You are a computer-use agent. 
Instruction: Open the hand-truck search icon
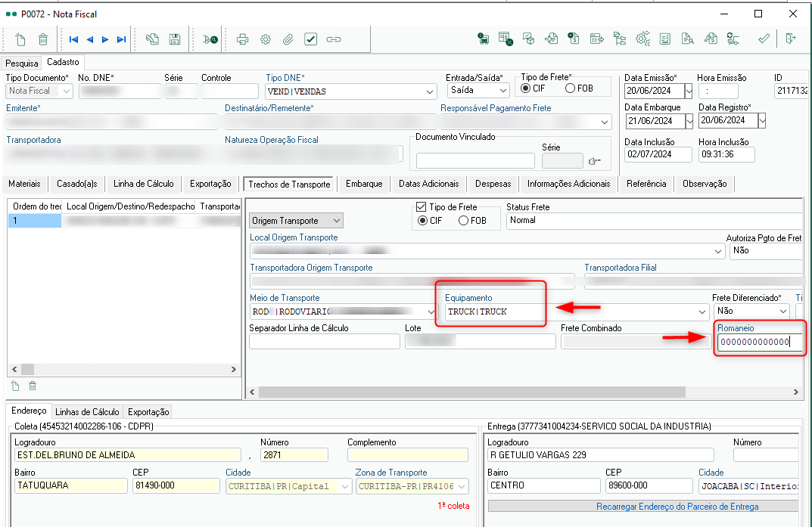pos(210,39)
